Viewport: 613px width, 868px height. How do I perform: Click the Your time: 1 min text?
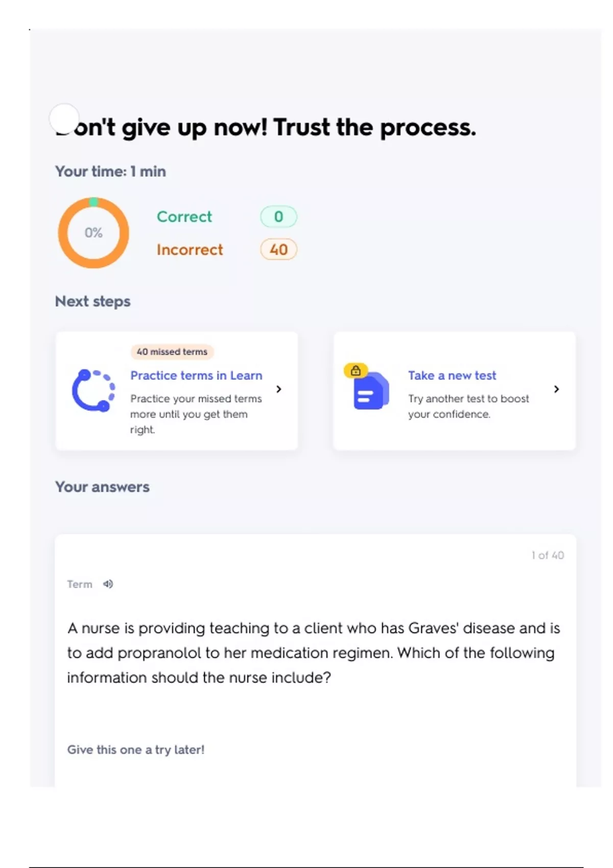point(110,172)
